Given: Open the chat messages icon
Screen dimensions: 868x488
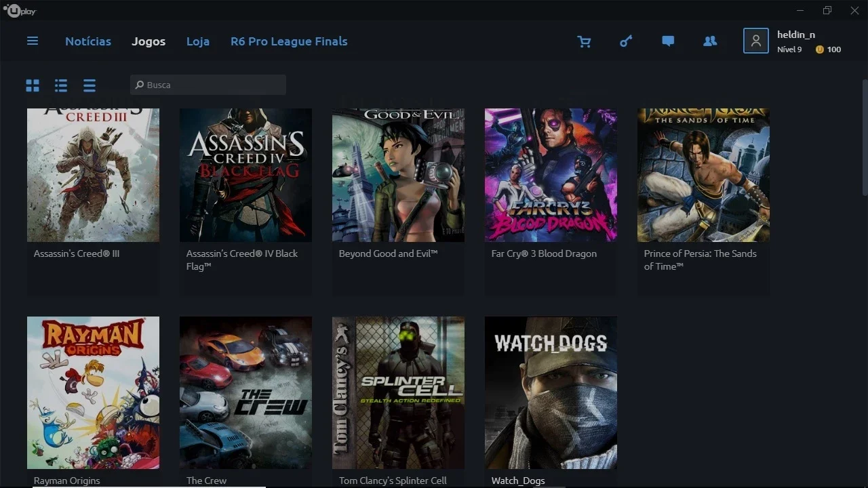Looking at the screenshot, I should (x=668, y=41).
